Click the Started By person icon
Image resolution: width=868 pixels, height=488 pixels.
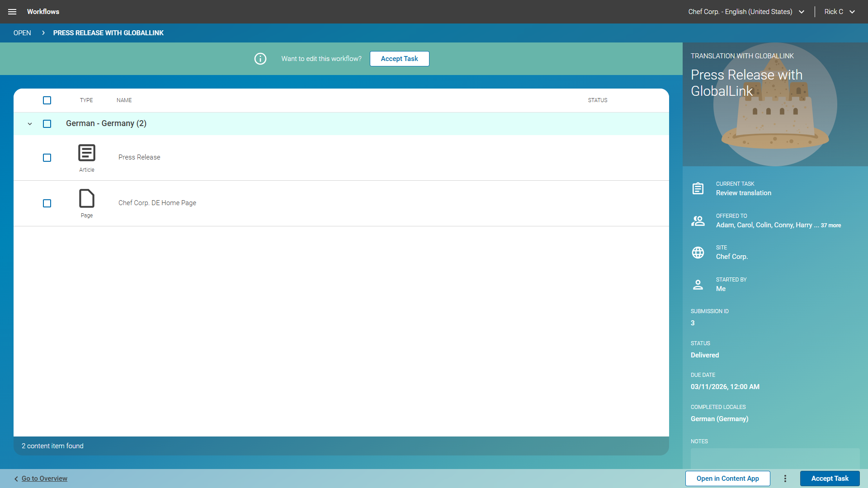pyautogui.click(x=698, y=285)
